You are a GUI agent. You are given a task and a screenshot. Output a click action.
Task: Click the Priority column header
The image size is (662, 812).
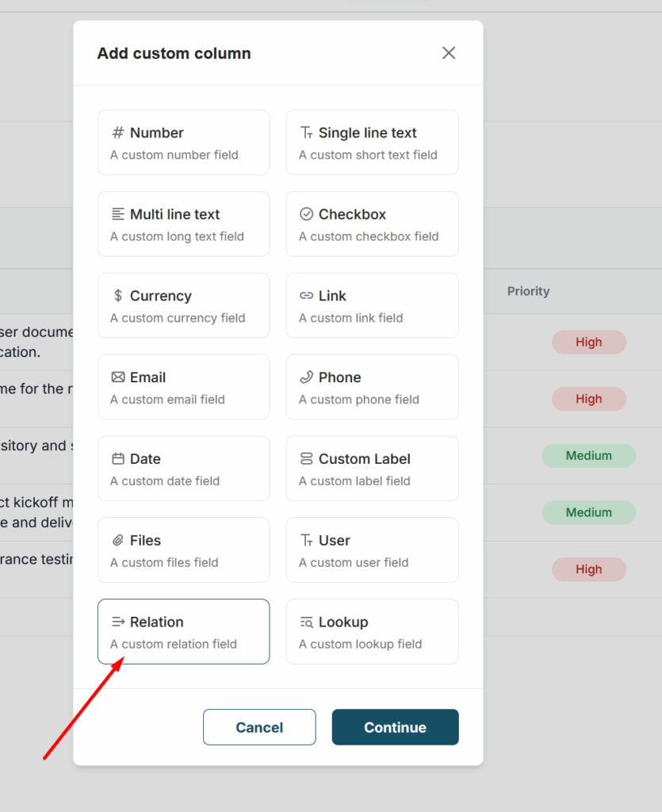click(528, 292)
